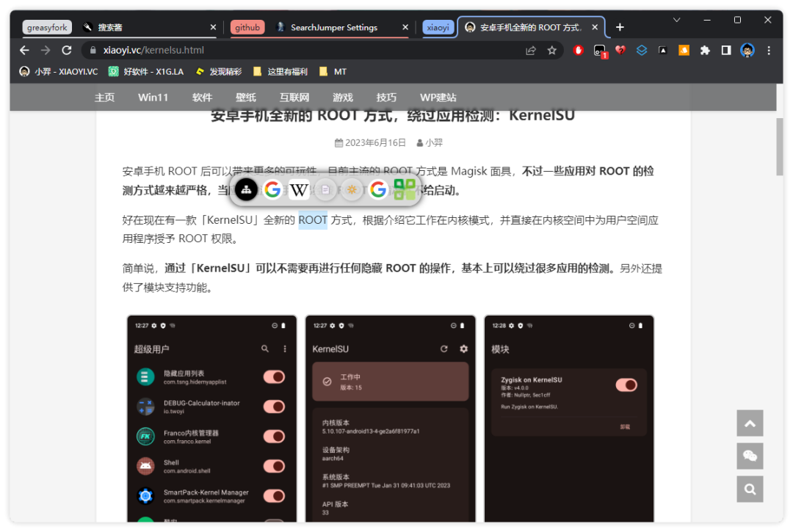Open the 小羿 - XIAOYI.VC bookmark
793x532 pixels.
point(59,72)
